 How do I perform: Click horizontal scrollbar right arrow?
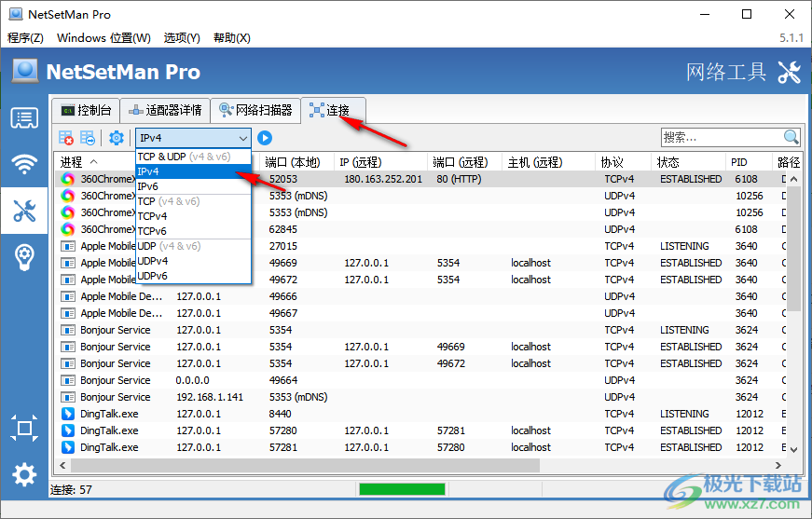(x=778, y=465)
